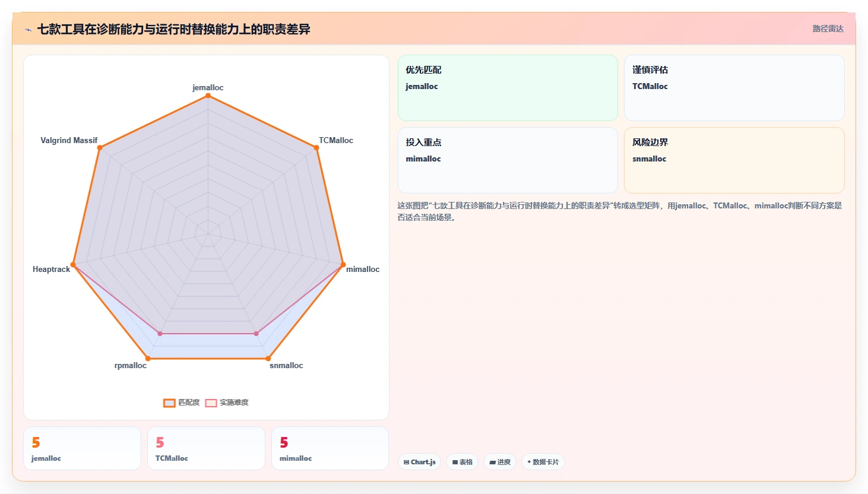Click the mimalloc radar axis label
This screenshot has height=494, width=868.
363,269
